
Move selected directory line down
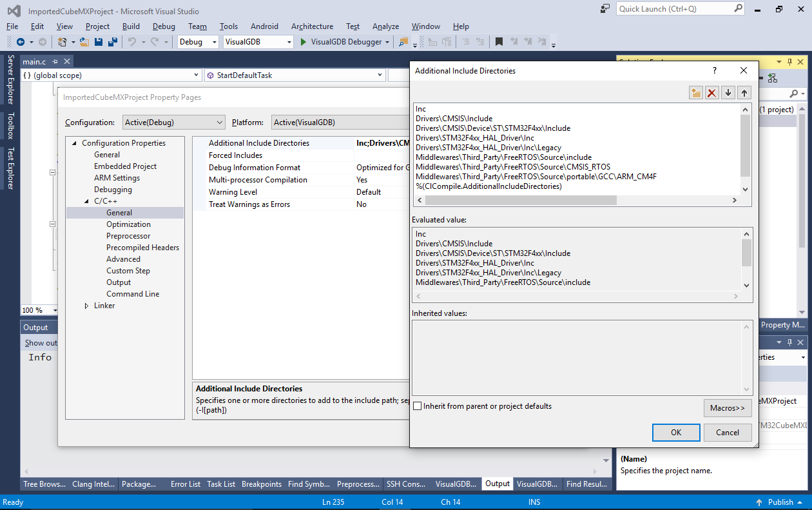click(728, 93)
